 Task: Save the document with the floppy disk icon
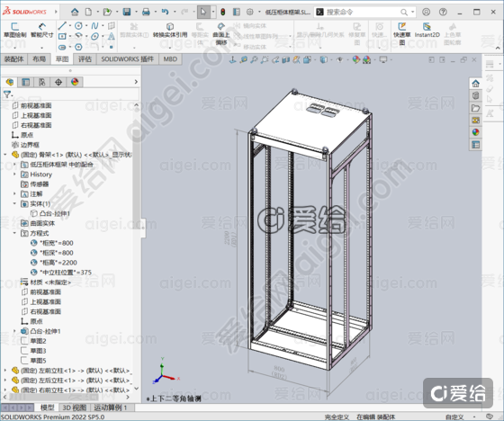click(127, 13)
